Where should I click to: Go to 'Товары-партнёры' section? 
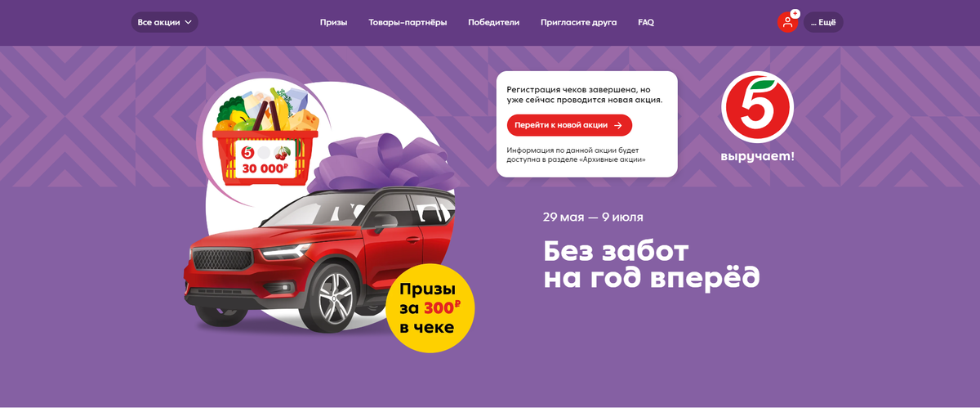(x=408, y=22)
